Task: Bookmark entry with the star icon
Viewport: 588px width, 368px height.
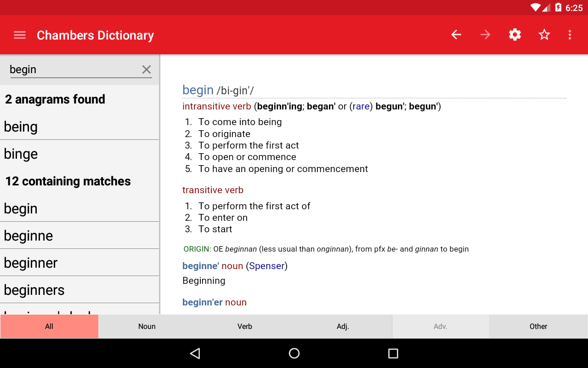Action: pos(544,34)
